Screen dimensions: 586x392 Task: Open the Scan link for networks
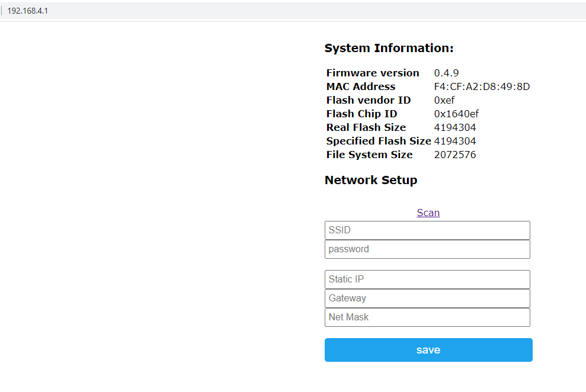[x=428, y=213]
